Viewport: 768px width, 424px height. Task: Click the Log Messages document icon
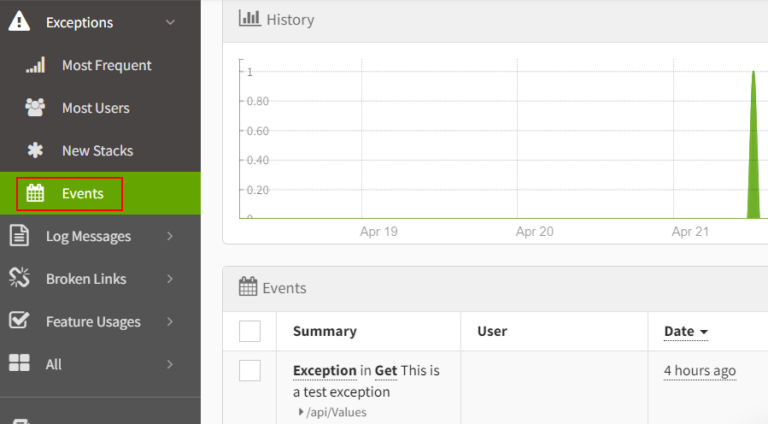click(19, 236)
